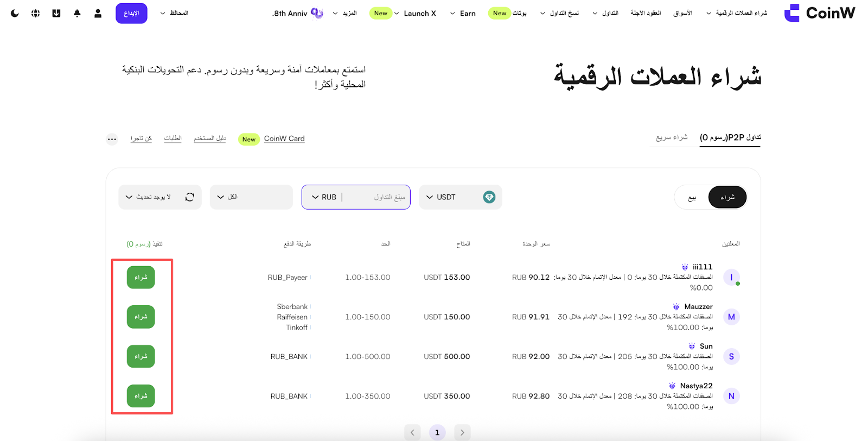Select the تداول P2P tab
Screen dimensions: 868x441
click(x=730, y=137)
